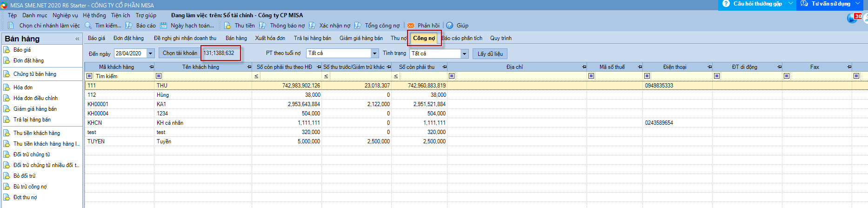Click the Tư vấn sử dụng support icon
This screenshot has width=868, height=208.
click(x=804, y=4)
